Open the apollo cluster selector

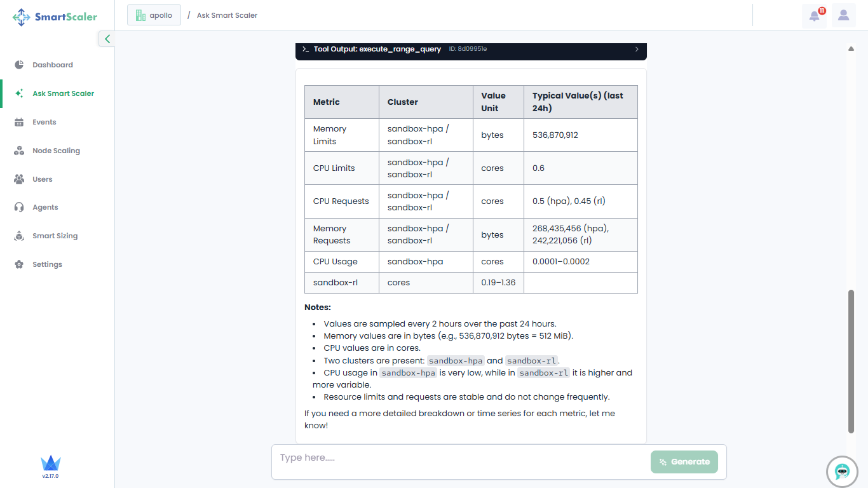click(x=154, y=15)
